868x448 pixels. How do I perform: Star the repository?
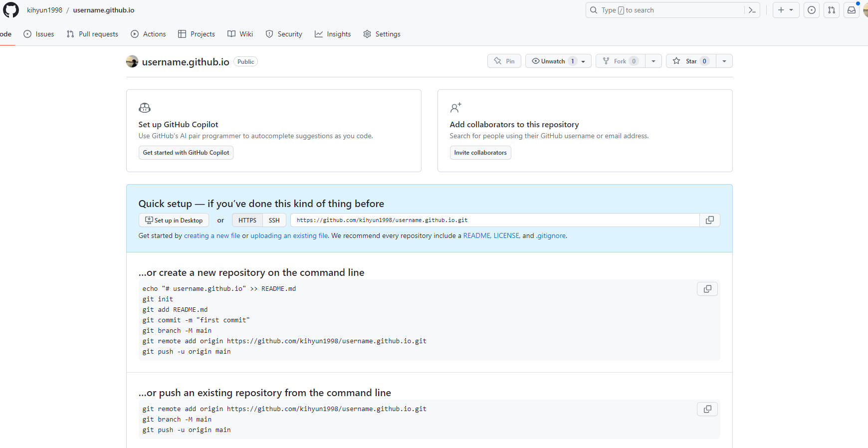[x=691, y=61]
